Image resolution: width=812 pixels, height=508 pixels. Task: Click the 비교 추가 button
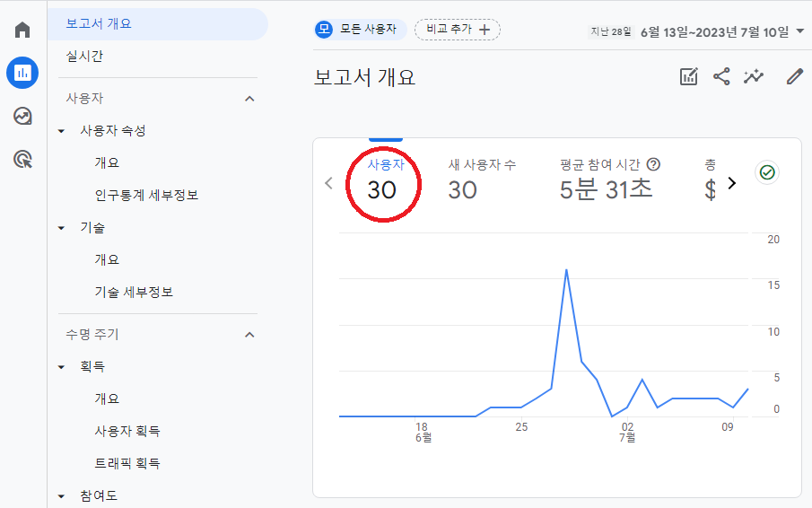(458, 30)
